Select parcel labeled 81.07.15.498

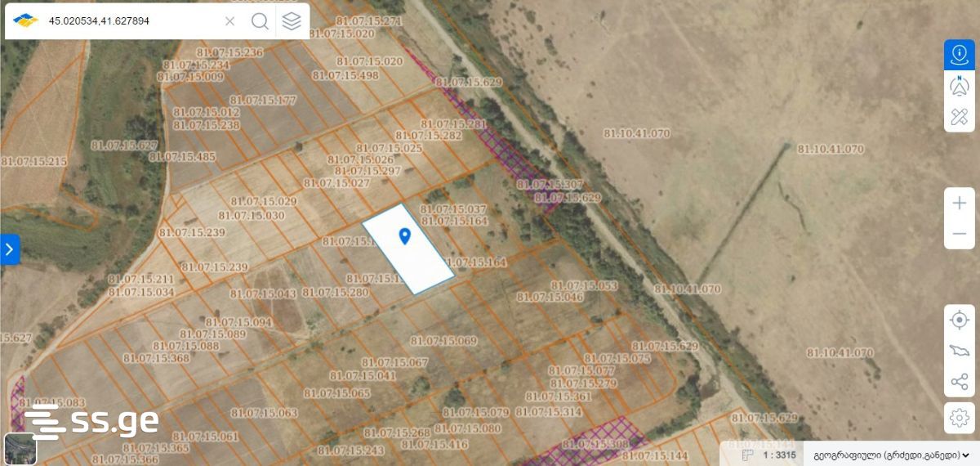pos(345,75)
